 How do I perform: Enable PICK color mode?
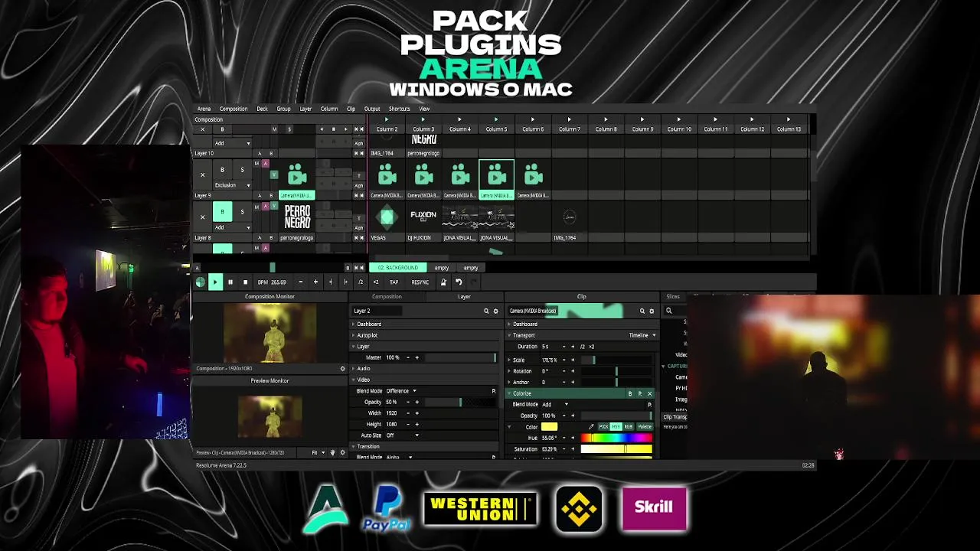click(x=603, y=427)
